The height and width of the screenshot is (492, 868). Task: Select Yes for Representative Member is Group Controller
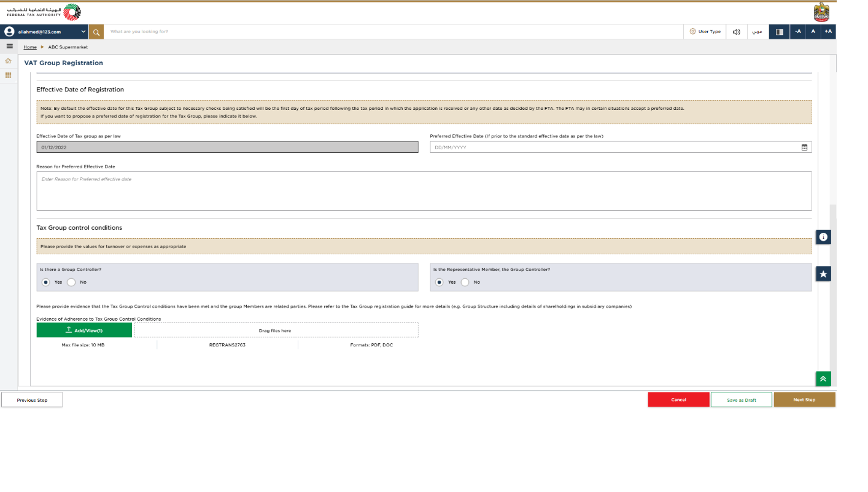pos(440,283)
